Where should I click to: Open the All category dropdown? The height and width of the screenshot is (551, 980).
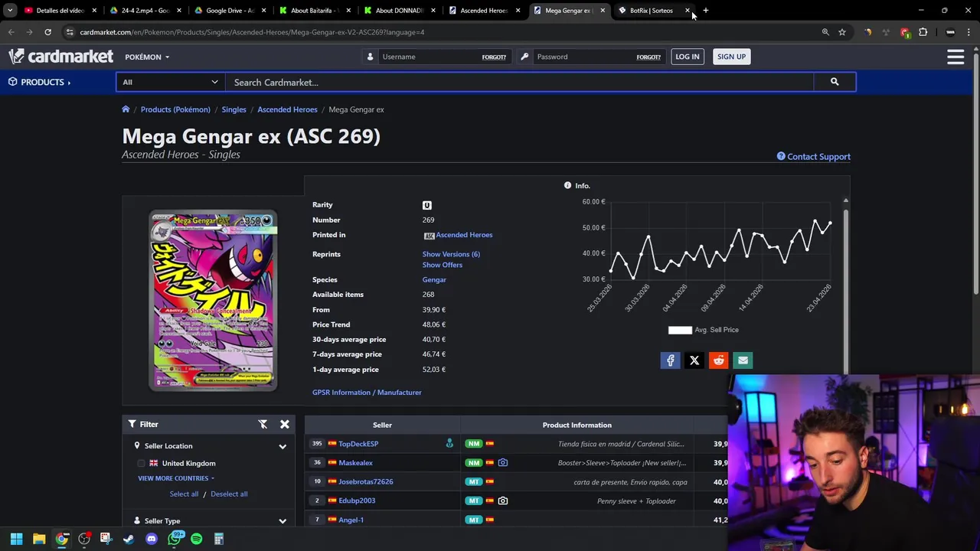tap(170, 82)
